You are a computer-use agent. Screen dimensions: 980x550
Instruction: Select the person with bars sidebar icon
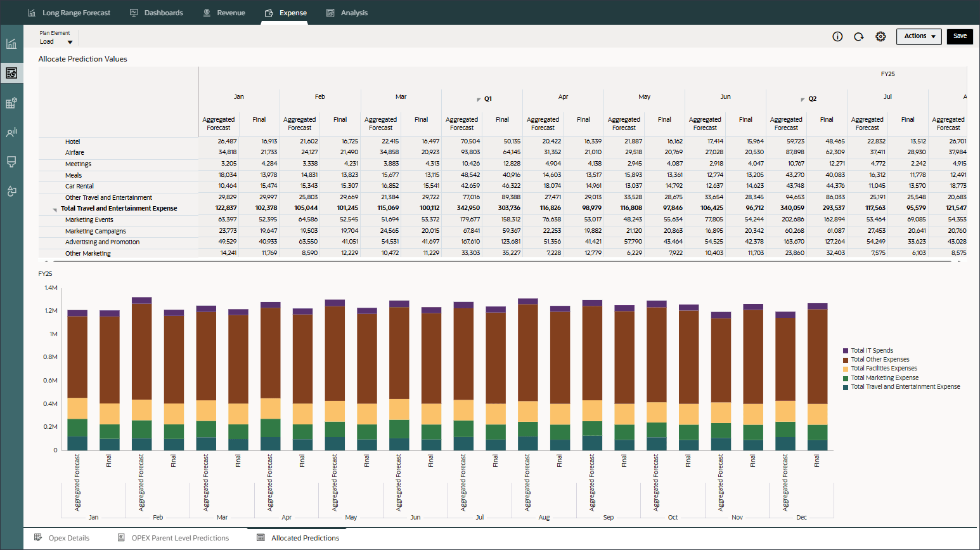pyautogui.click(x=11, y=132)
